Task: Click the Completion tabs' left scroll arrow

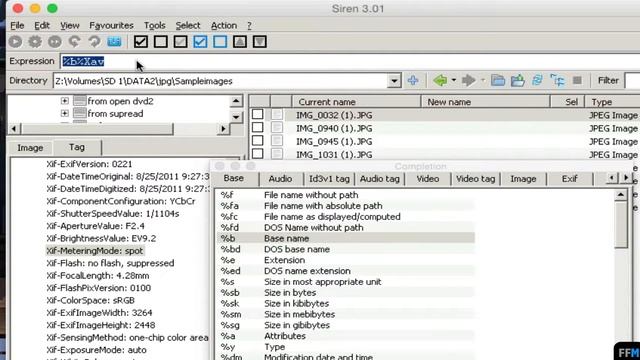Action: [611, 178]
